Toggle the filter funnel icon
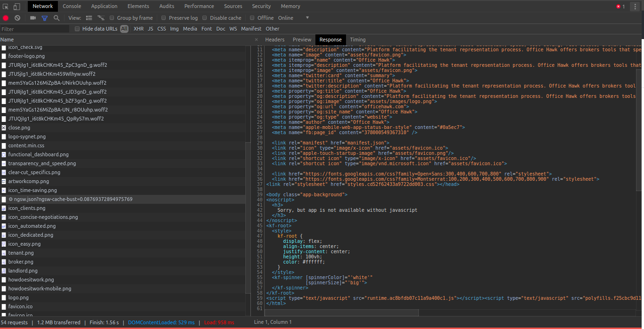Viewport: 644px width, 329px height. tap(45, 18)
